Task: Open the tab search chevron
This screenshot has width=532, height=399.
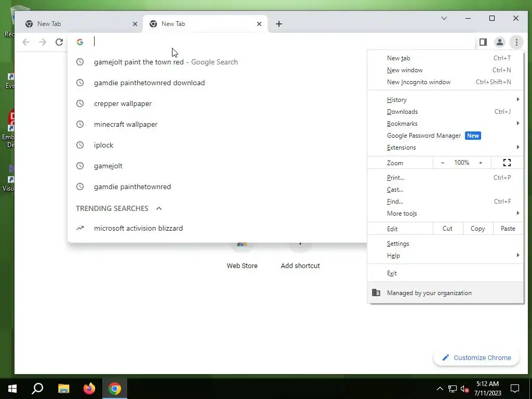Action: point(444,18)
